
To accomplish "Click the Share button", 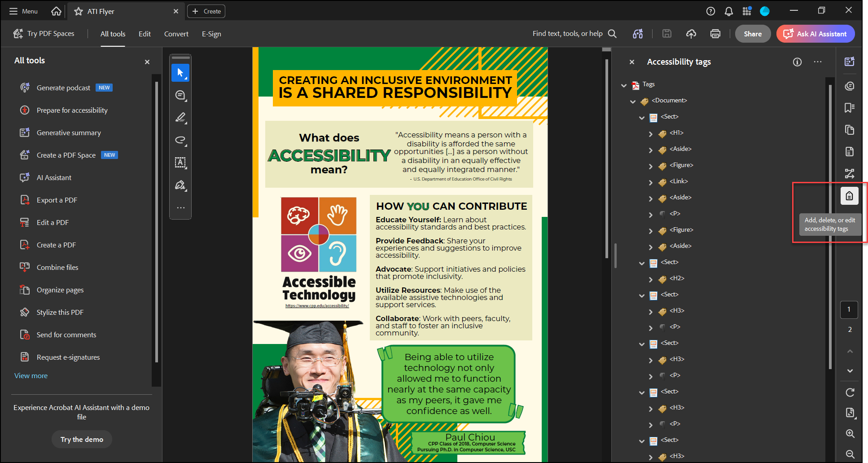I will [x=752, y=34].
